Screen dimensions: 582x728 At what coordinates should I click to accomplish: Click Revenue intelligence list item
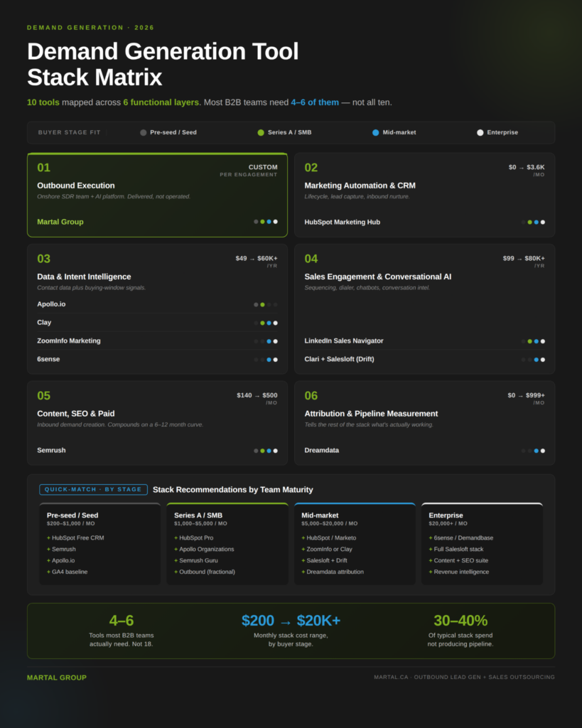458,572
